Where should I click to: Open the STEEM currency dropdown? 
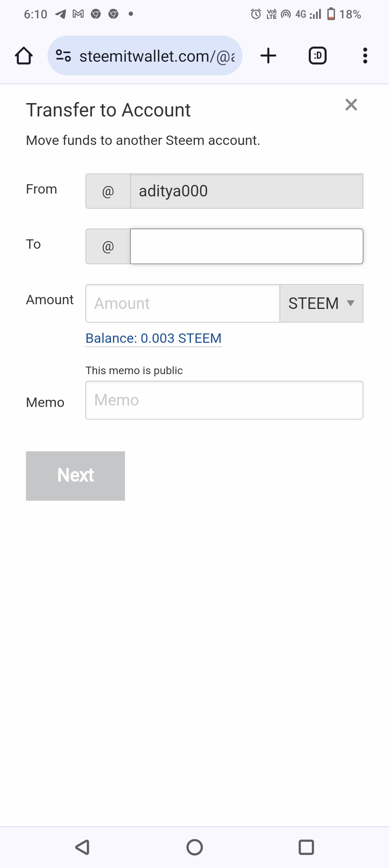pos(313,304)
